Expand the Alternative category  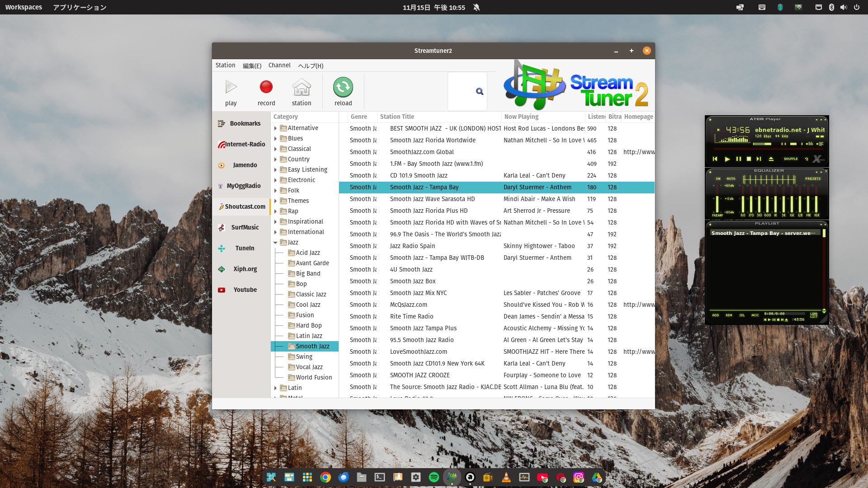275,128
